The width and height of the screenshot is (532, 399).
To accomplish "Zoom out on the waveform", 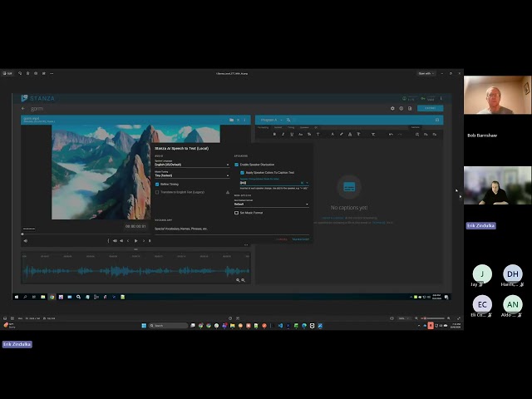I will point(244,280).
